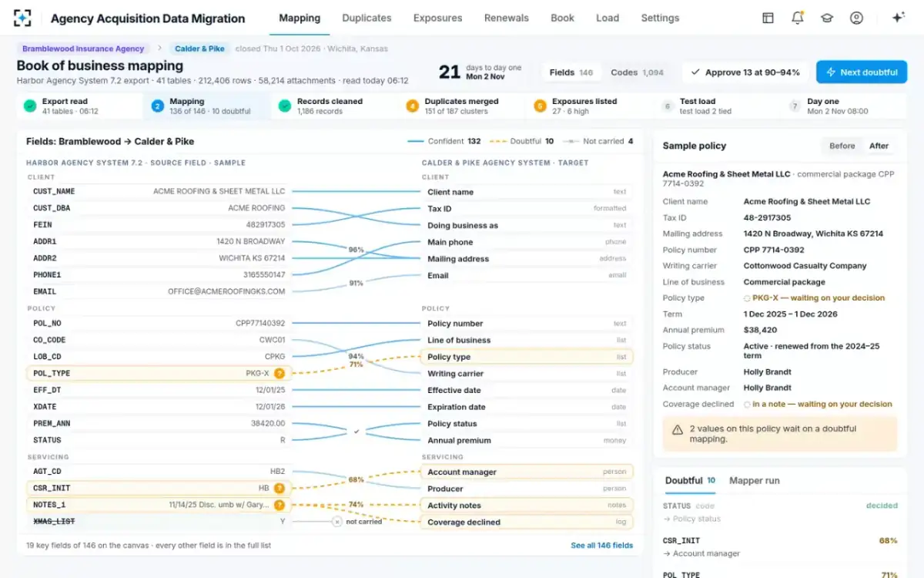This screenshot has height=578, width=924.
Task: Click the XMAS_LIST struck-through field
Action: [x=159, y=522]
